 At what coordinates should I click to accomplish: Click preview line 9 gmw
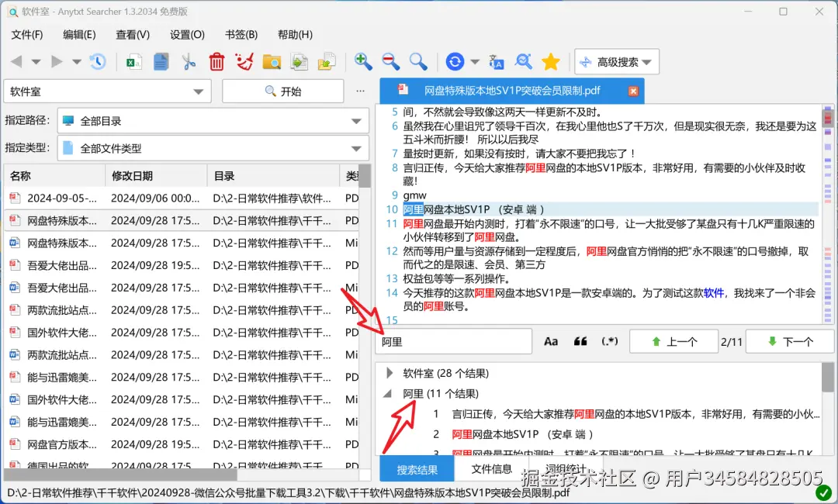(x=414, y=195)
